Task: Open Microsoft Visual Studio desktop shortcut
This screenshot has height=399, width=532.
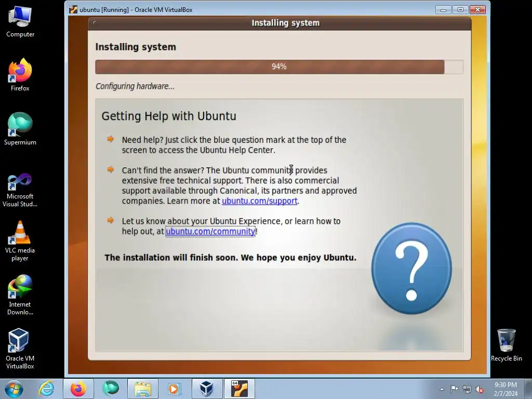Action: pyautogui.click(x=20, y=190)
